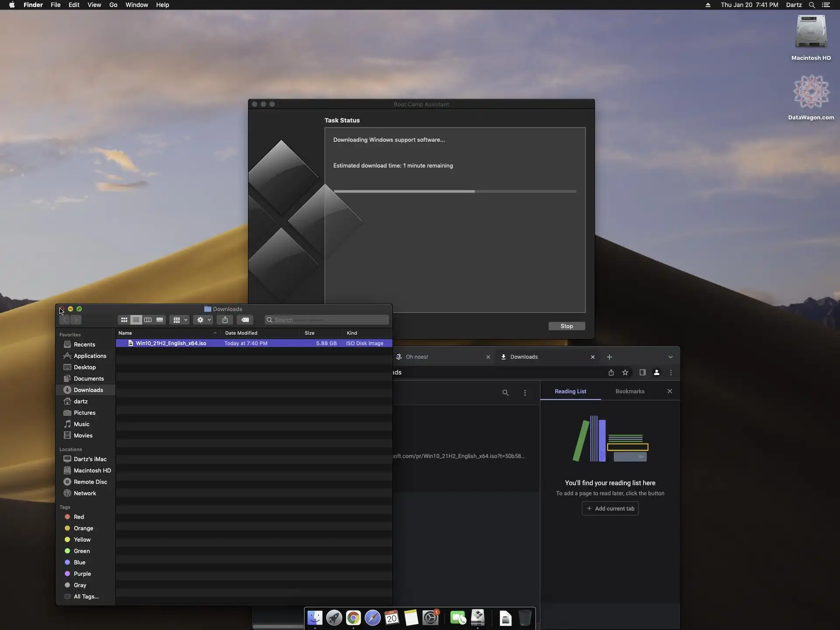Expand Chrome tab search chevron
This screenshot has height=630, width=840.
(670, 357)
